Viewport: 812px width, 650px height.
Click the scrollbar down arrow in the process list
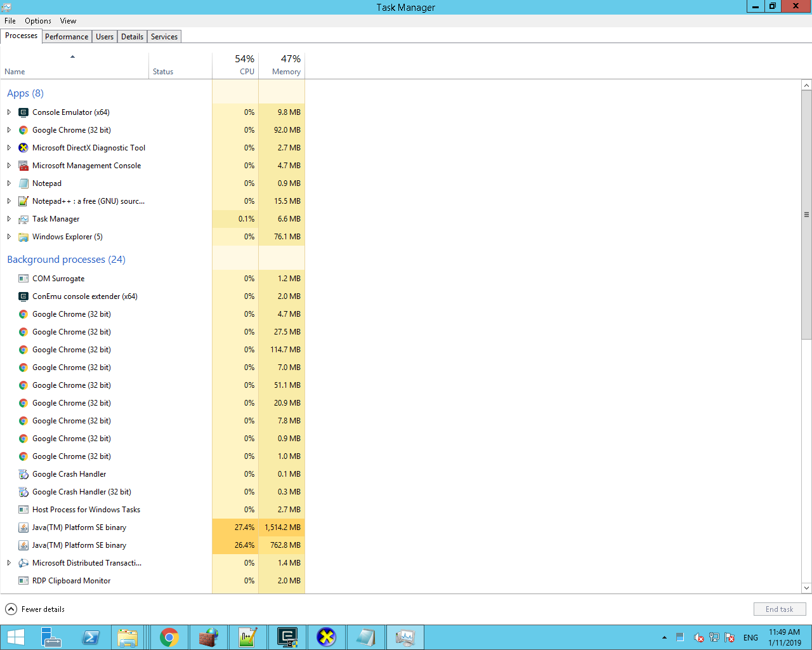click(806, 588)
